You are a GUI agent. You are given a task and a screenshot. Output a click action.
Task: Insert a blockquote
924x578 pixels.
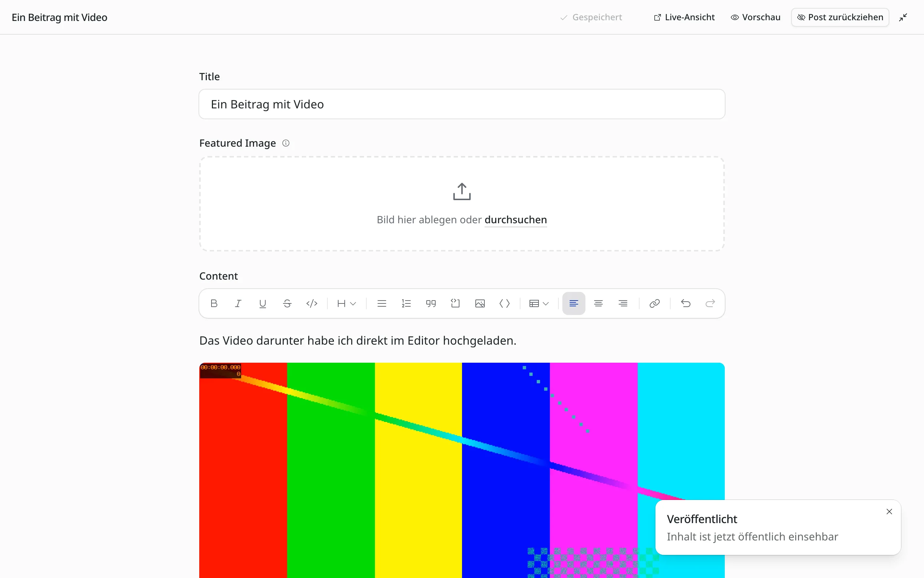[431, 303]
